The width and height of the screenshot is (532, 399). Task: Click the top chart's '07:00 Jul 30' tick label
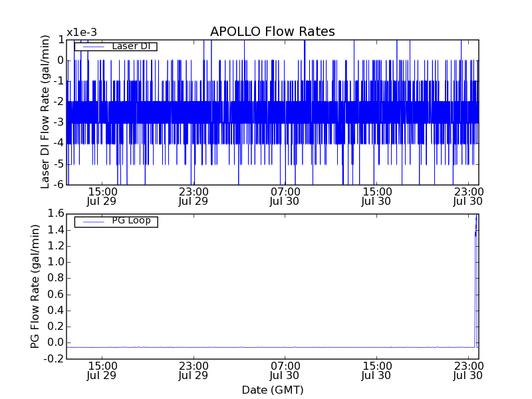(285, 196)
